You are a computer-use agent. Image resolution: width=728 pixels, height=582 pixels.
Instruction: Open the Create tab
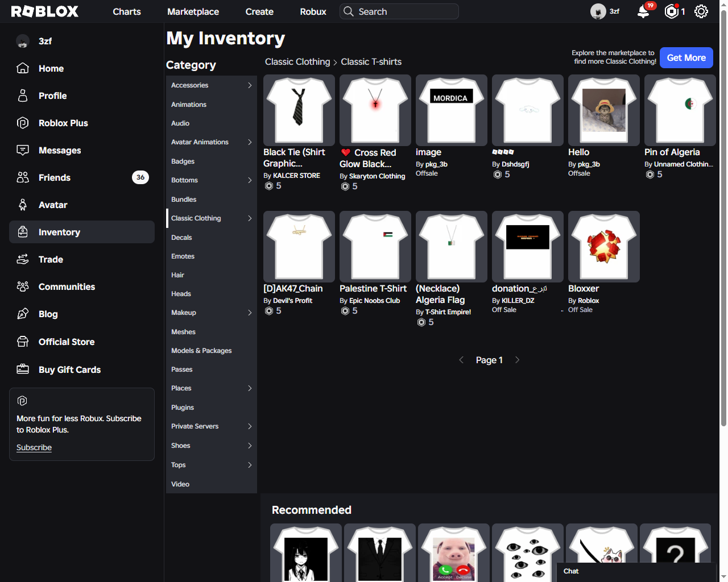[259, 11]
